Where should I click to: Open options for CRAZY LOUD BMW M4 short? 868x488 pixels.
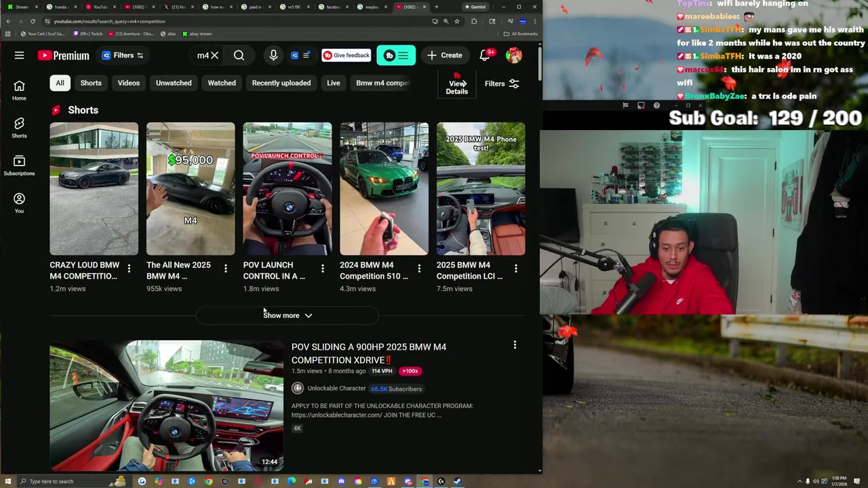(129, 268)
